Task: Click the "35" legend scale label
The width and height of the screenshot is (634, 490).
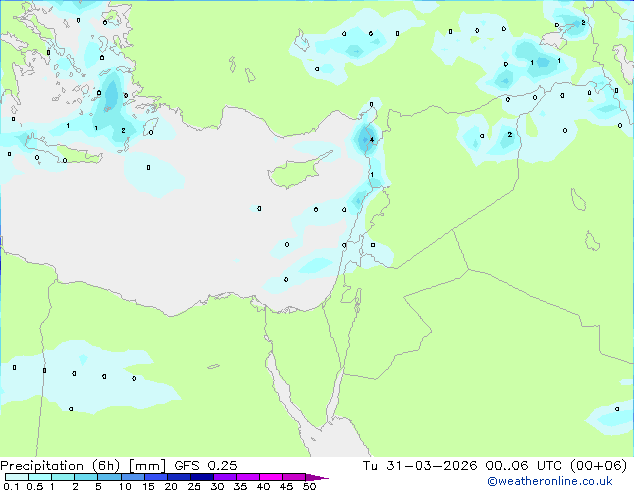Action: pos(240,486)
